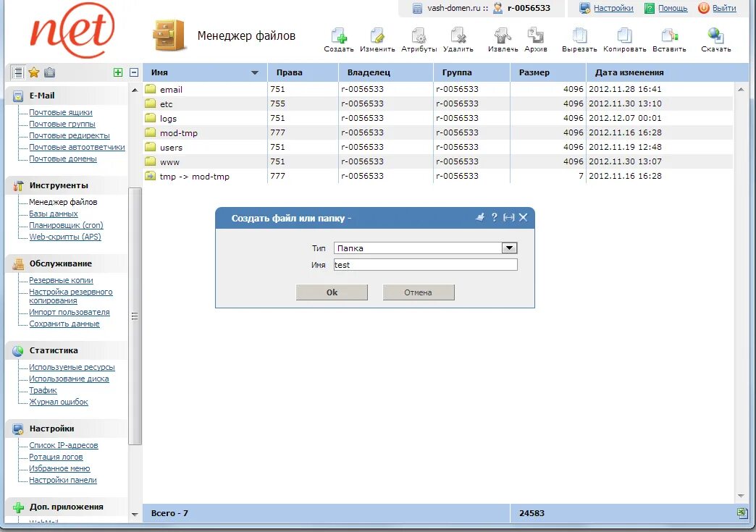The height and width of the screenshot is (532, 756).
Task: Click the domain icon beside vash-domen.ru
Action: click(418, 8)
